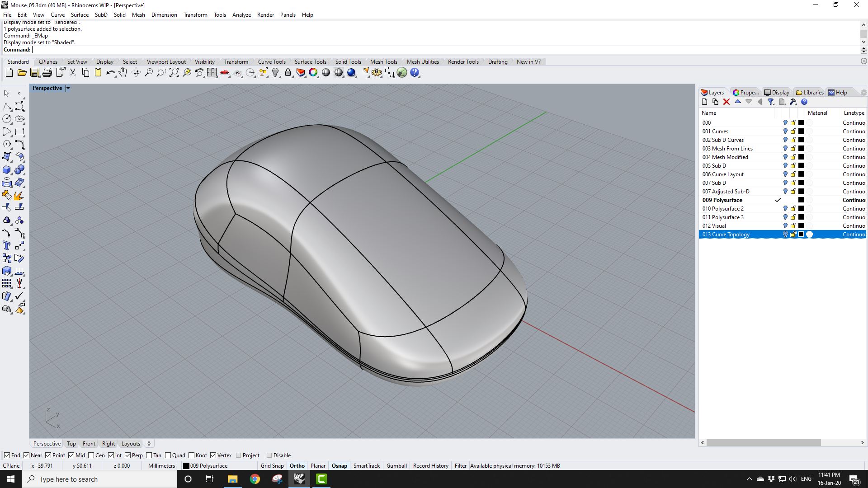Viewport: 868px width, 488px height.
Task: Click the add viewport tab plus button
Action: 149,444
